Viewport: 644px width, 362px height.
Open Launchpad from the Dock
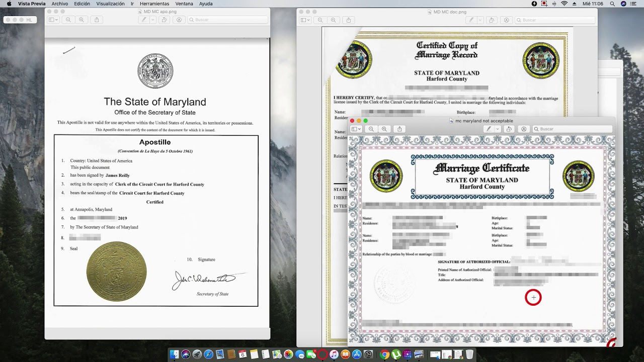[x=197, y=354]
